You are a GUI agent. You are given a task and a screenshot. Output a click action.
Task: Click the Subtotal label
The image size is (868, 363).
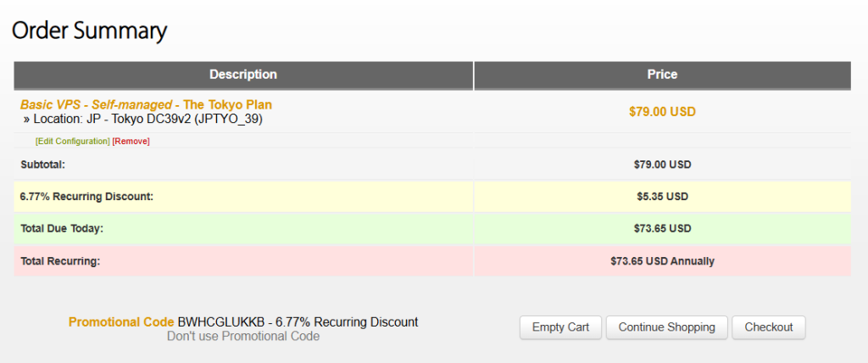pyautogui.click(x=43, y=165)
